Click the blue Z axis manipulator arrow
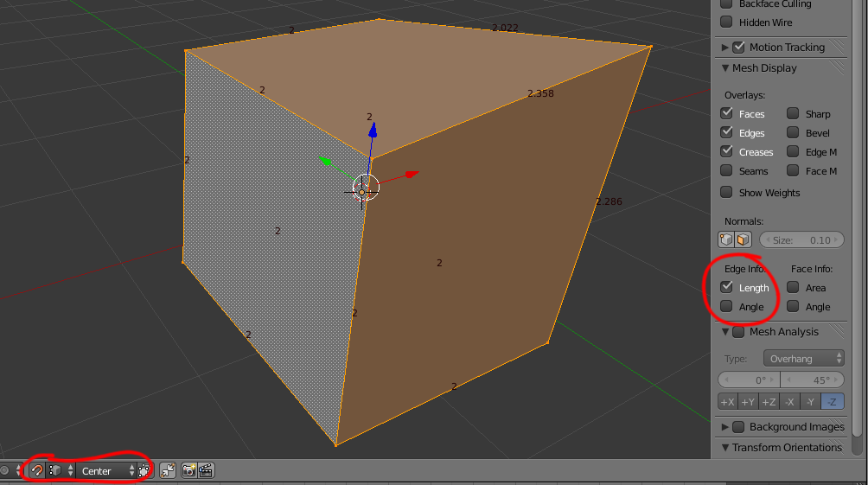868x485 pixels. click(x=373, y=131)
